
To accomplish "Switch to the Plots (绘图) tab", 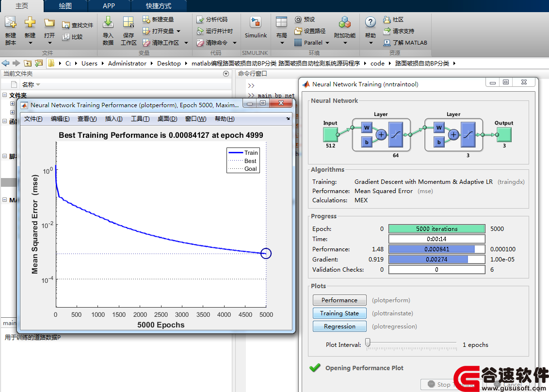I will coord(65,6).
